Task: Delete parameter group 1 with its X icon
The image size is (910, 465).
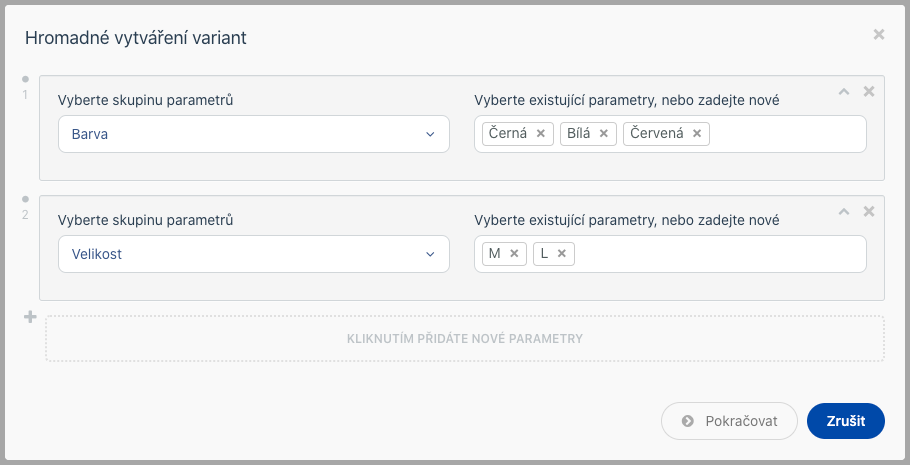Action: 869,91
